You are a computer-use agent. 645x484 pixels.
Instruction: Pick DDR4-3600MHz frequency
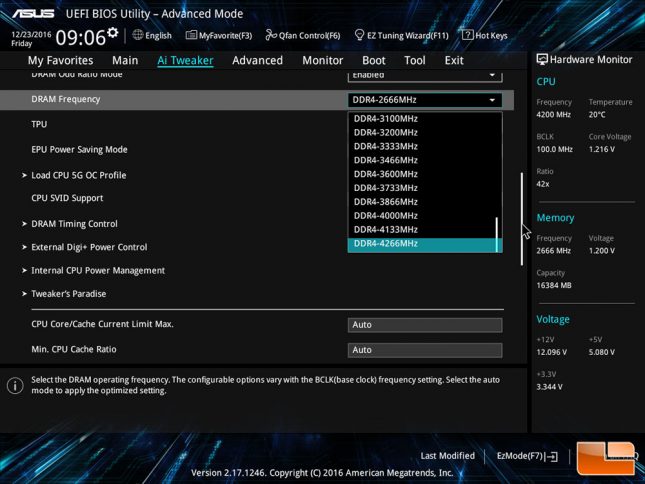pyautogui.click(x=425, y=174)
